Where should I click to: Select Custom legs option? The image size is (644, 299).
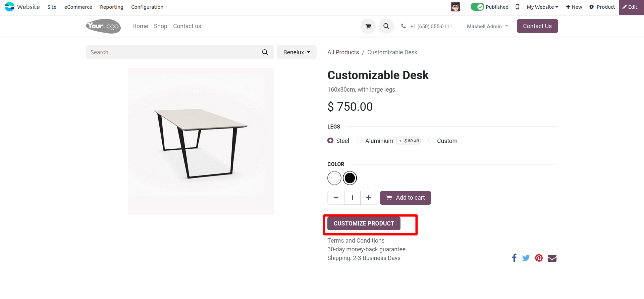click(x=431, y=141)
